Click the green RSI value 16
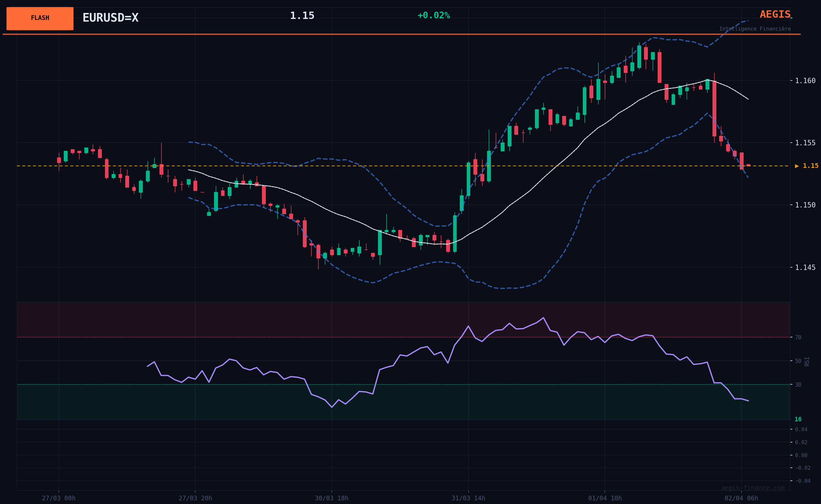Image resolution: width=821 pixels, height=504 pixels. [x=798, y=419]
